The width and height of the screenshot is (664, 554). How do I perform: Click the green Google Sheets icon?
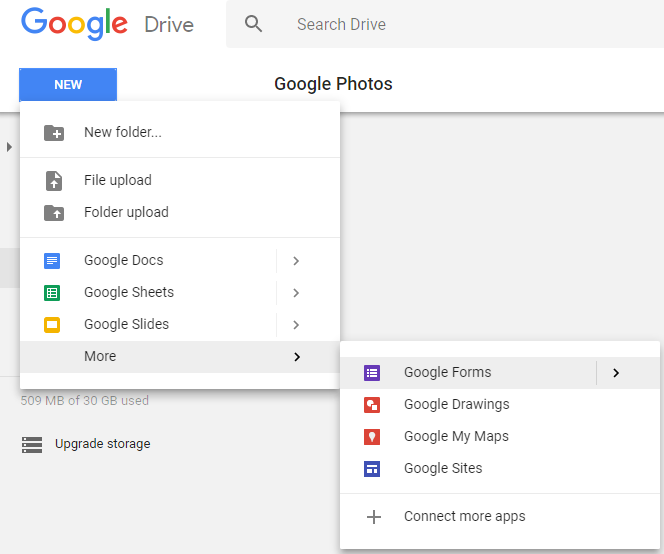click(52, 293)
